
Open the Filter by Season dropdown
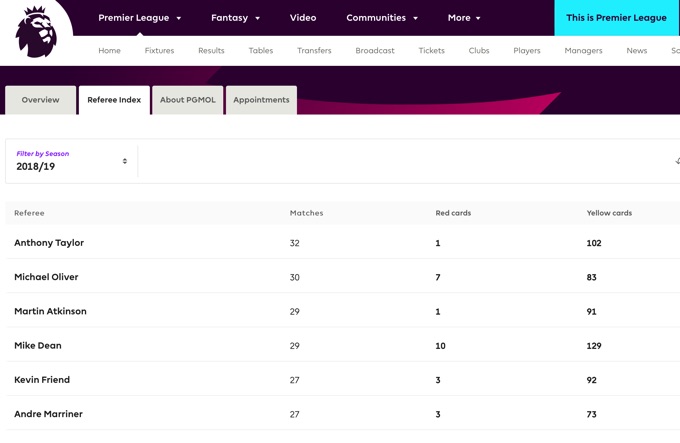[x=72, y=161]
